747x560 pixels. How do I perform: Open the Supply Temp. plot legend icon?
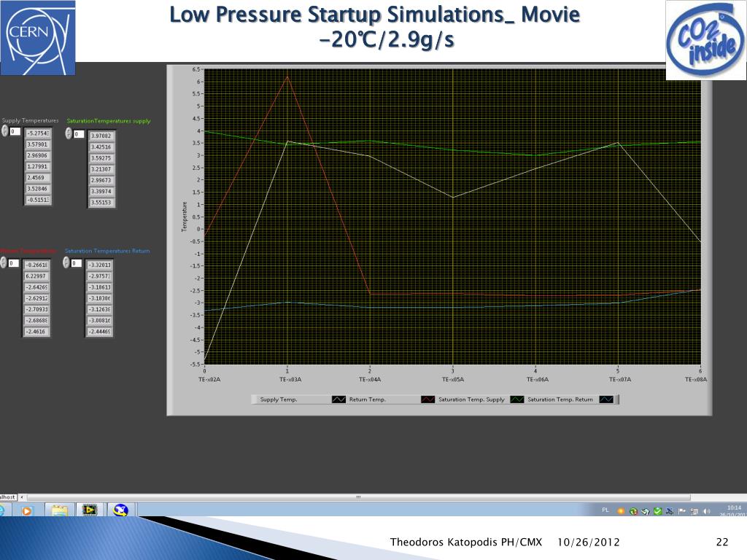[x=338, y=400]
